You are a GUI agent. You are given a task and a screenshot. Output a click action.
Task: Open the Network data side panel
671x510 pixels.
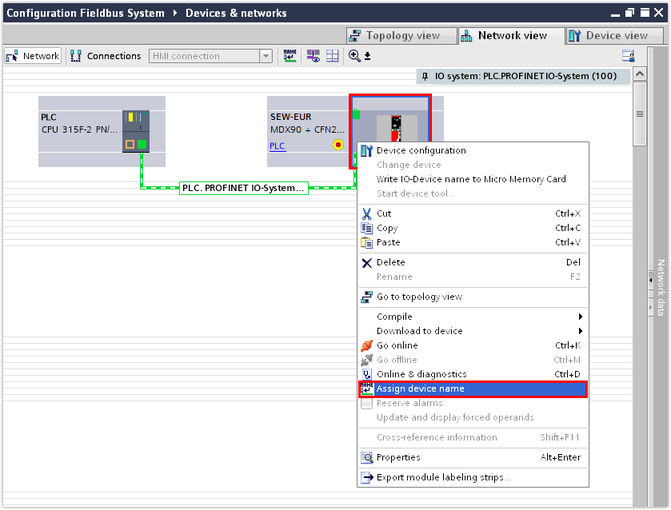(661, 288)
